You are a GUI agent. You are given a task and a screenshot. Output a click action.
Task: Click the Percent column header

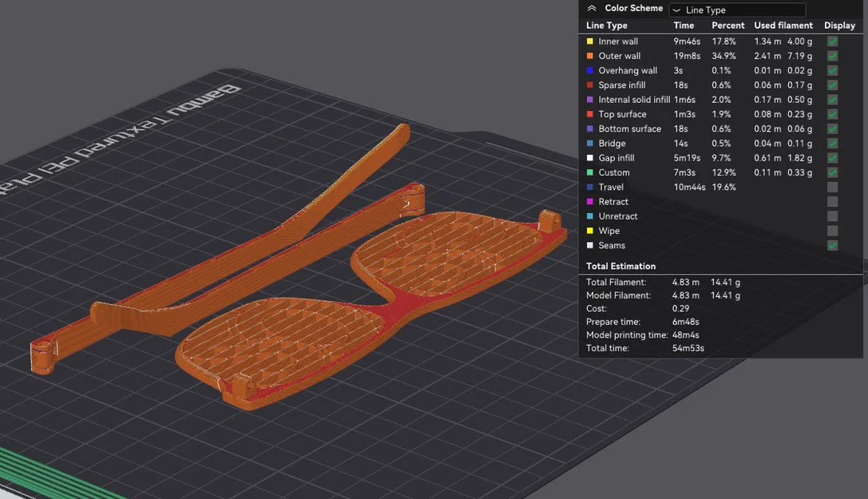(728, 26)
